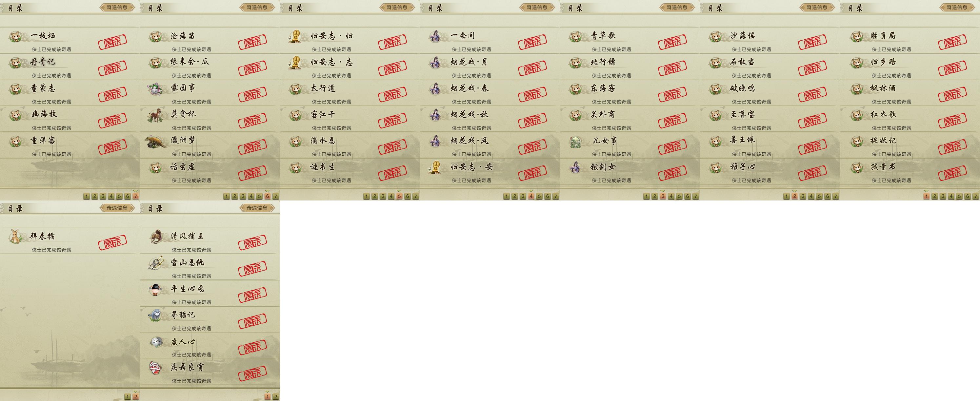Switch to page 2 under the 庆舞良宵 list
The height and width of the screenshot is (401, 980).
point(276,396)
